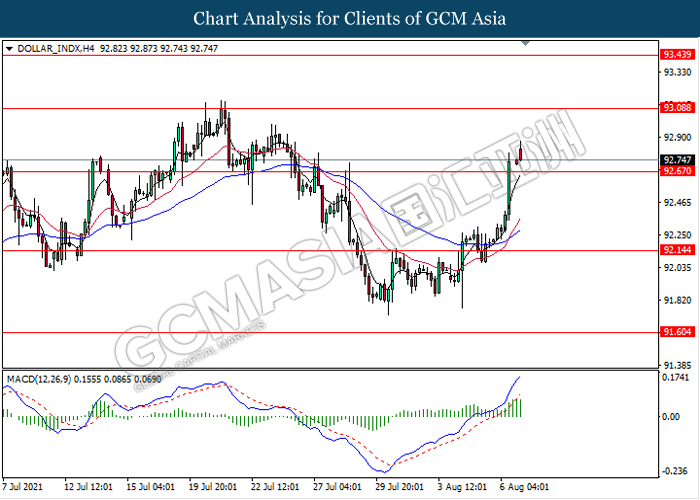Select the red 92.144 support price tag
The width and height of the screenshot is (700, 500).
676,250
